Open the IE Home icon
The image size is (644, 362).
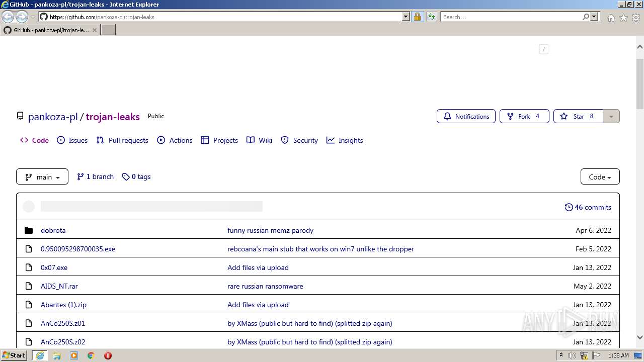[x=611, y=18]
